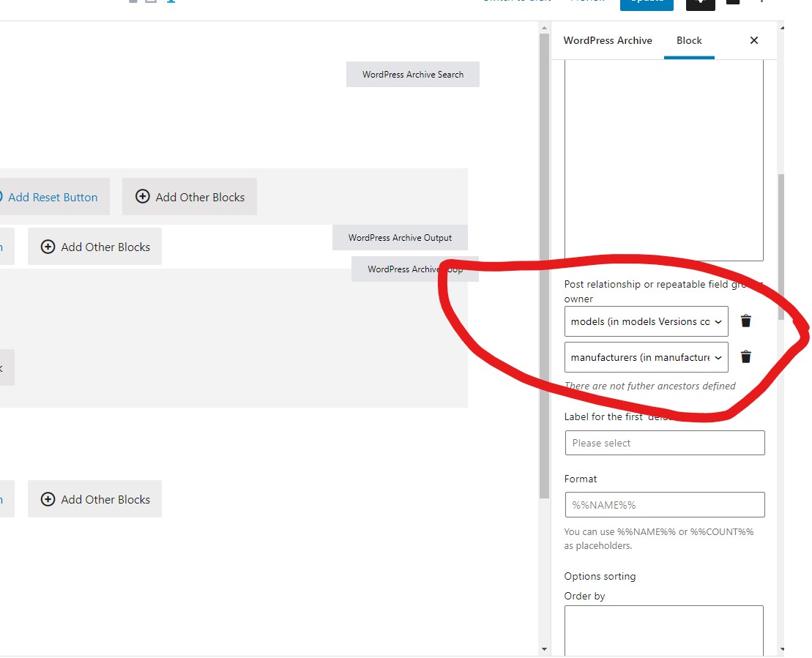Open the manufacturers owner dropdown
812x658 pixels.
coord(647,357)
